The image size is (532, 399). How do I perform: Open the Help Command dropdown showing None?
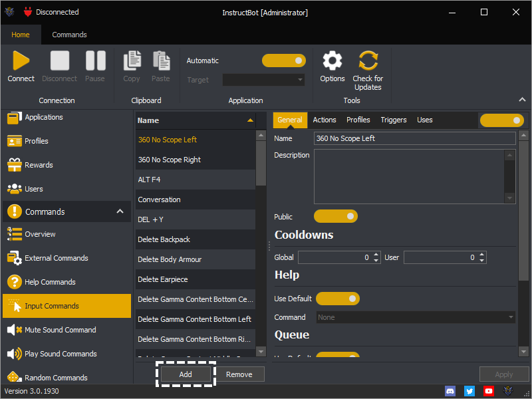[416, 317]
